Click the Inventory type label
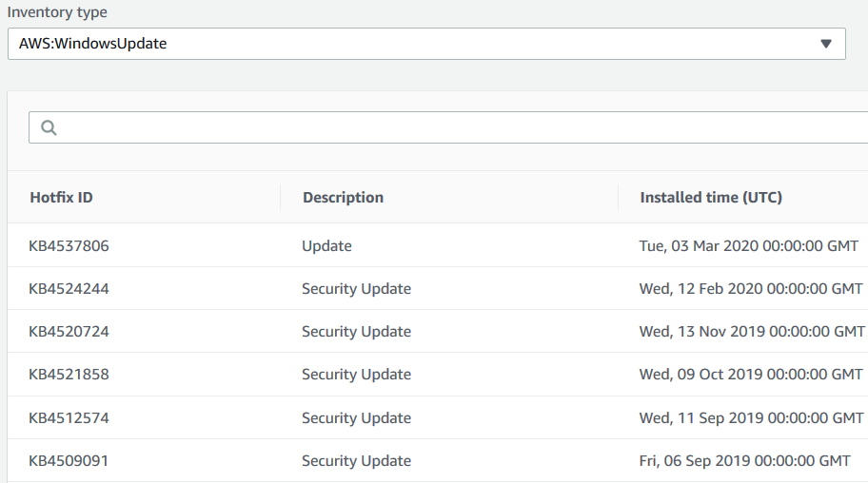Screen dimensions: 868x483 pyautogui.click(x=57, y=12)
